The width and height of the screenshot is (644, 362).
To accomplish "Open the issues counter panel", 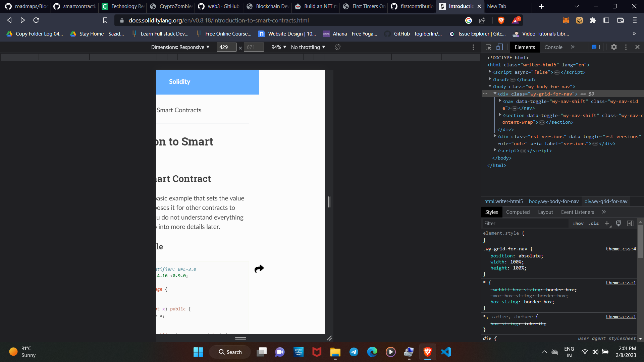I will (596, 47).
